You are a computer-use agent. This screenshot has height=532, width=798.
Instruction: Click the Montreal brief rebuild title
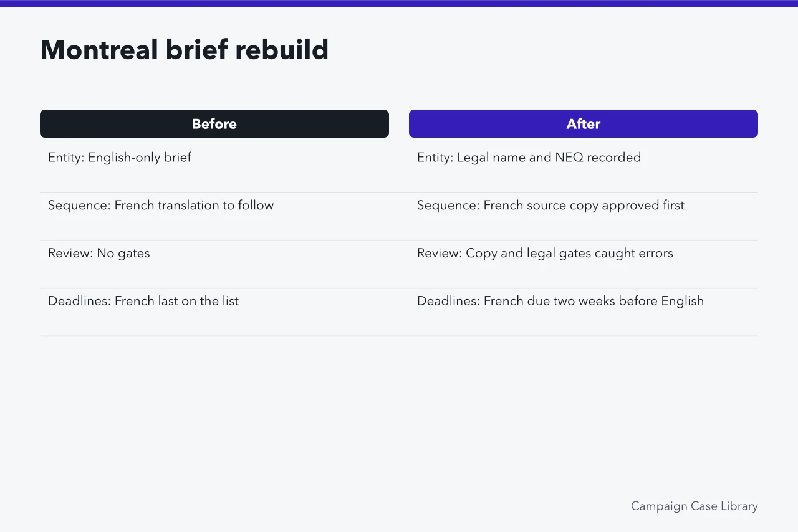coord(185,50)
